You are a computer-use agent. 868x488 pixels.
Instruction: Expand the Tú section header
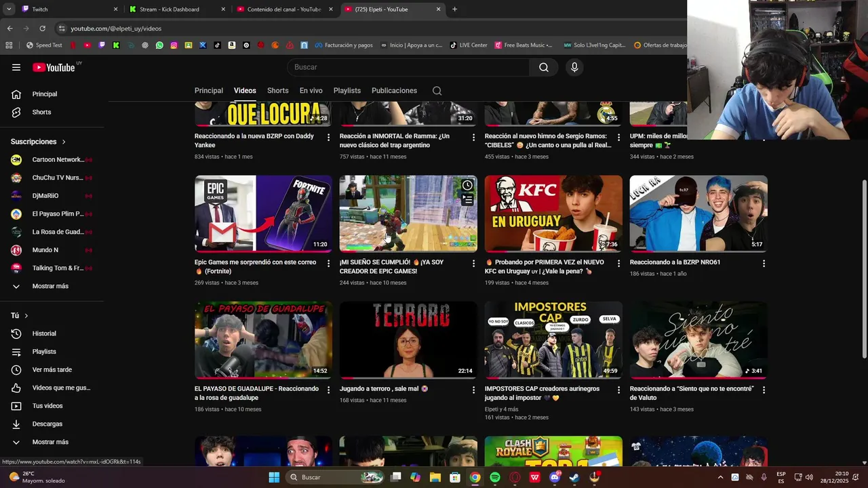[x=20, y=316]
